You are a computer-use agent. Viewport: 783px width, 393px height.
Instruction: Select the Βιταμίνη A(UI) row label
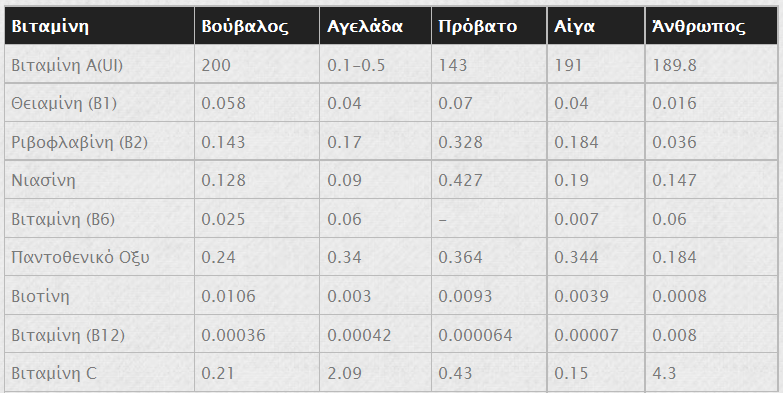(x=67, y=65)
